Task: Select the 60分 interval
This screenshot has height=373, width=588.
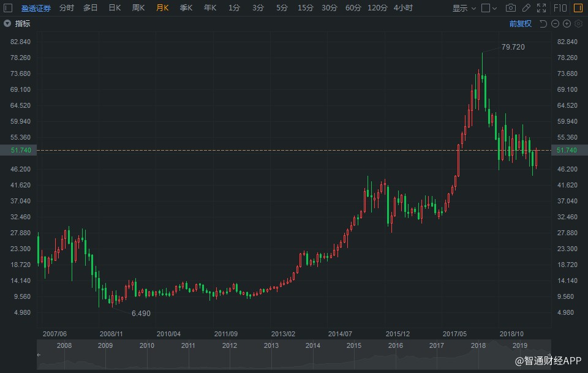Action: click(353, 8)
